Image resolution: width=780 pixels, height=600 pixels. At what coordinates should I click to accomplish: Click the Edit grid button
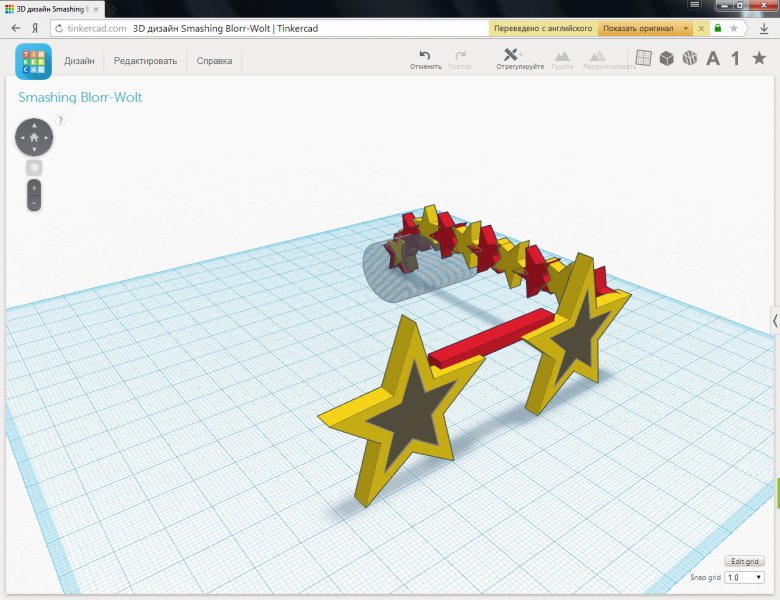[x=744, y=561]
